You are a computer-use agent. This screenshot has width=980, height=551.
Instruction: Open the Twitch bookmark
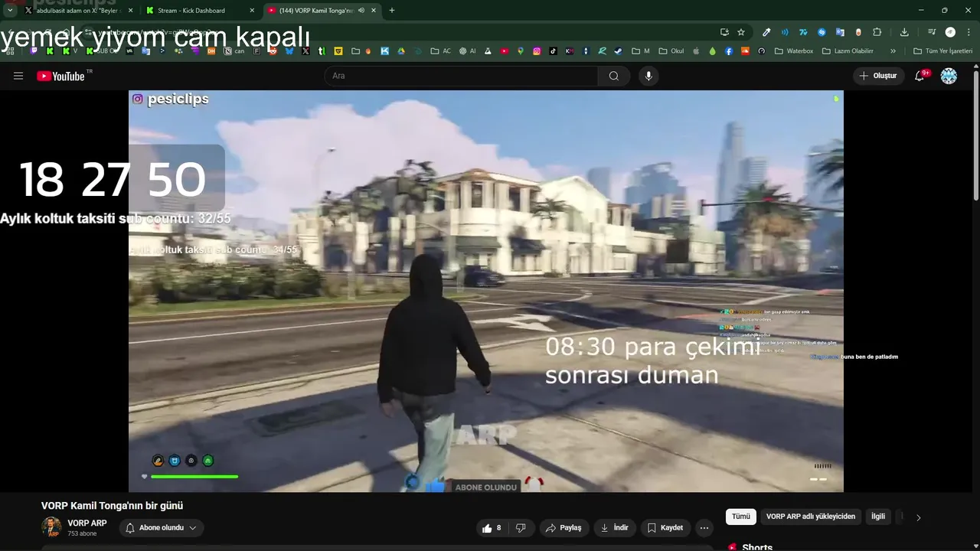tap(34, 51)
